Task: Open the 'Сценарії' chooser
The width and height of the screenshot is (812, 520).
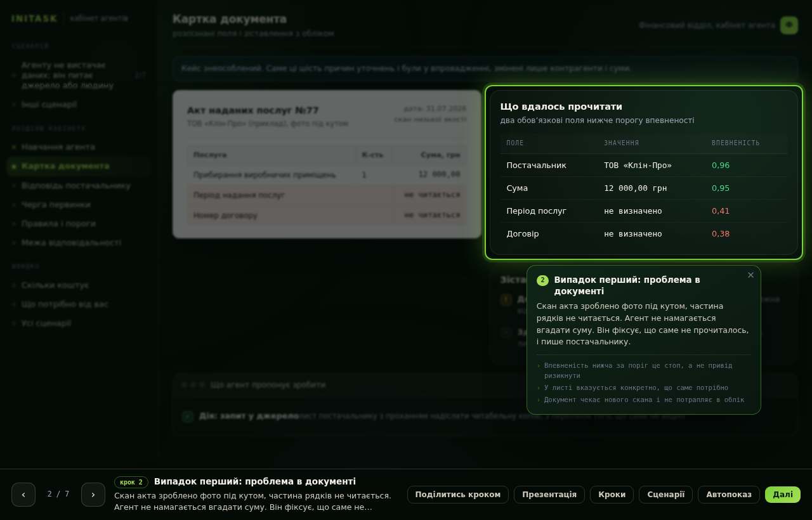Action: pyautogui.click(x=665, y=495)
